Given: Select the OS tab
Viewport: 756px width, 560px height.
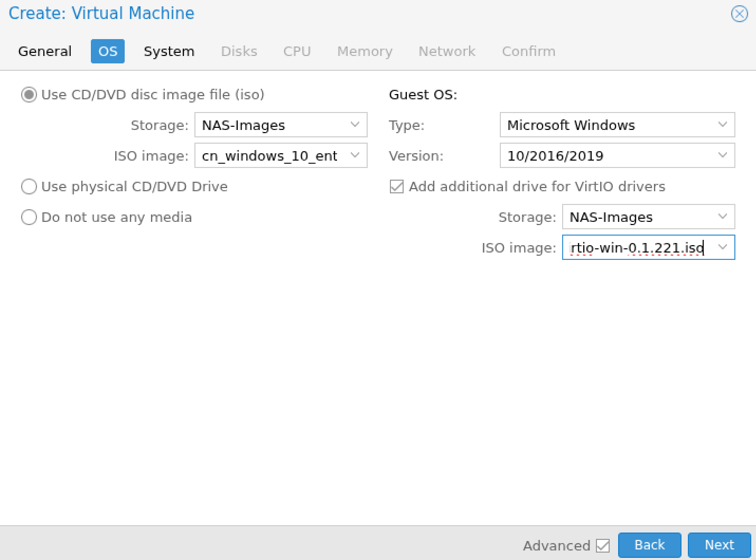Looking at the screenshot, I should click(x=108, y=51).
